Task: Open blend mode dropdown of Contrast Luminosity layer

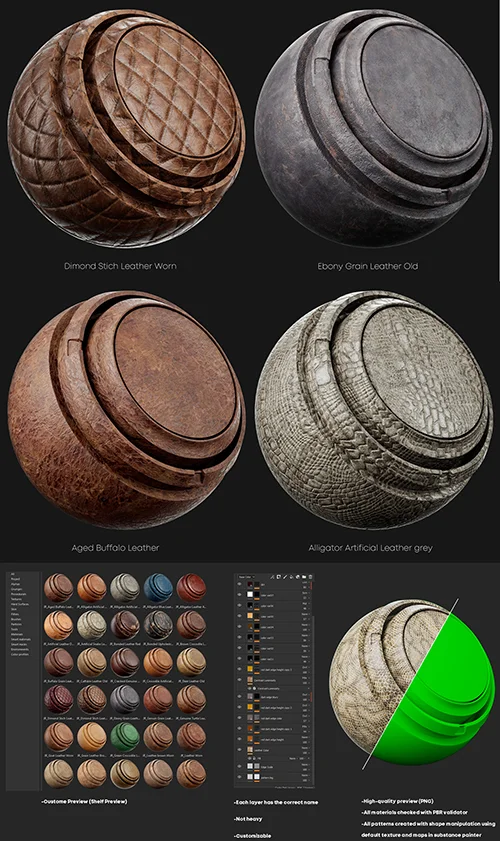Action: tap(305, 678)
